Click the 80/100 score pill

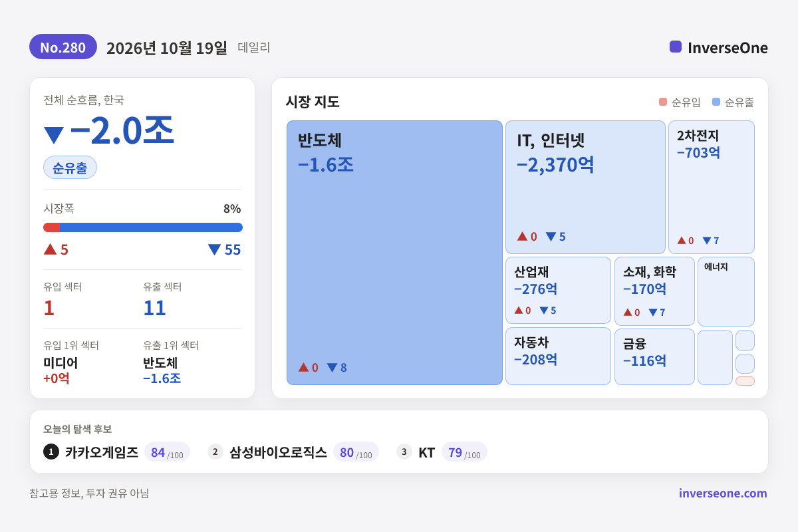click(356, 452)
